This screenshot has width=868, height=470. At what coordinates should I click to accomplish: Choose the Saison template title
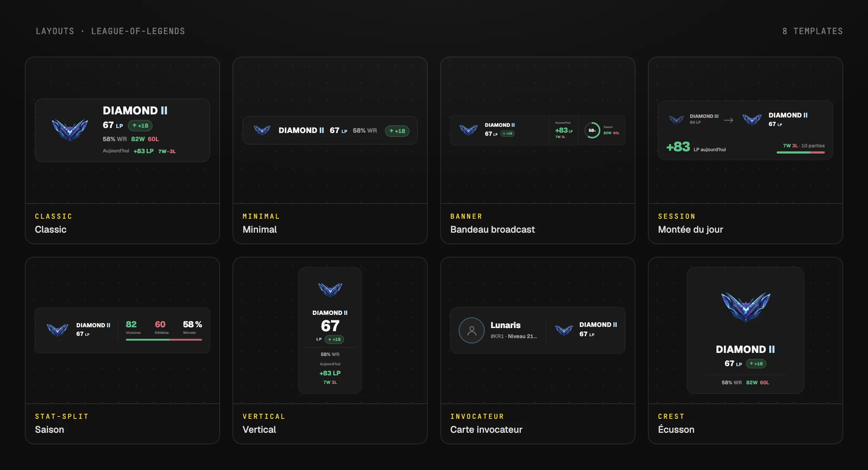click(x=50, y=430)
